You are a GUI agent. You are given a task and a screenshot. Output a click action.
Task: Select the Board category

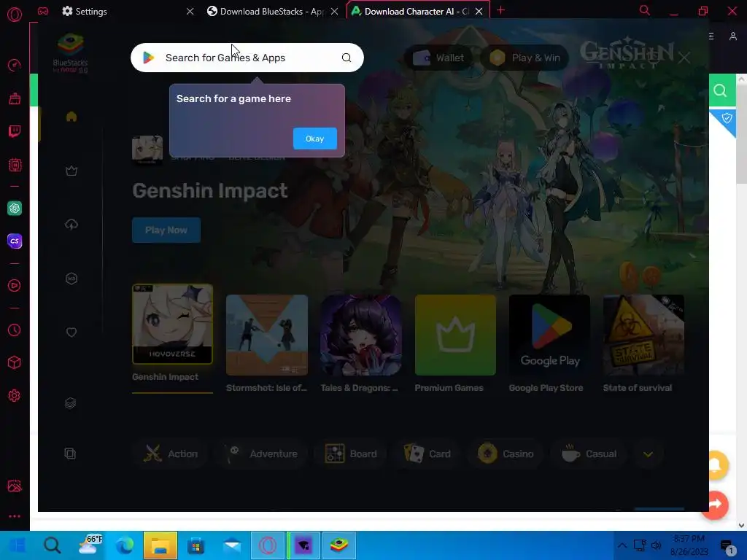click(x=351, y=454)
